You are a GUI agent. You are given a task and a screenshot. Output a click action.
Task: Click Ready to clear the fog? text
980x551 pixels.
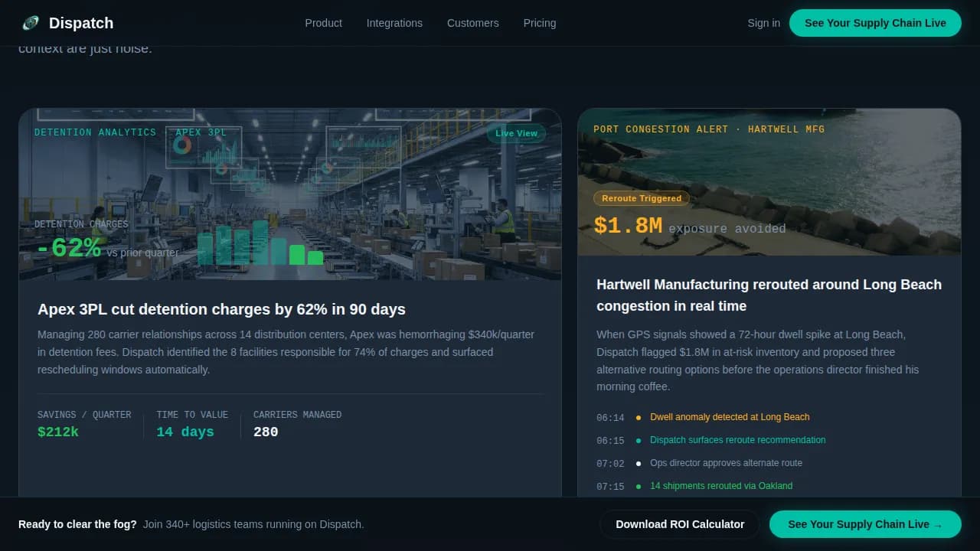(77, 524)
